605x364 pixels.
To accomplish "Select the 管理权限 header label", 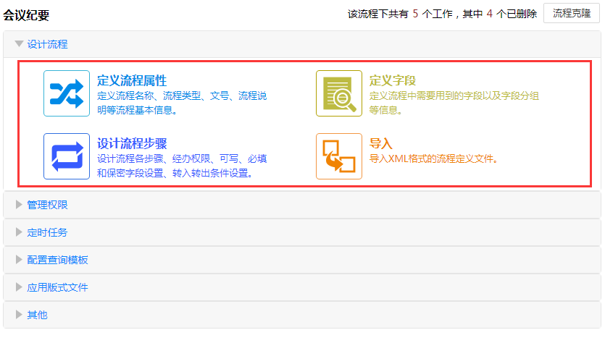I will [47, 205].
